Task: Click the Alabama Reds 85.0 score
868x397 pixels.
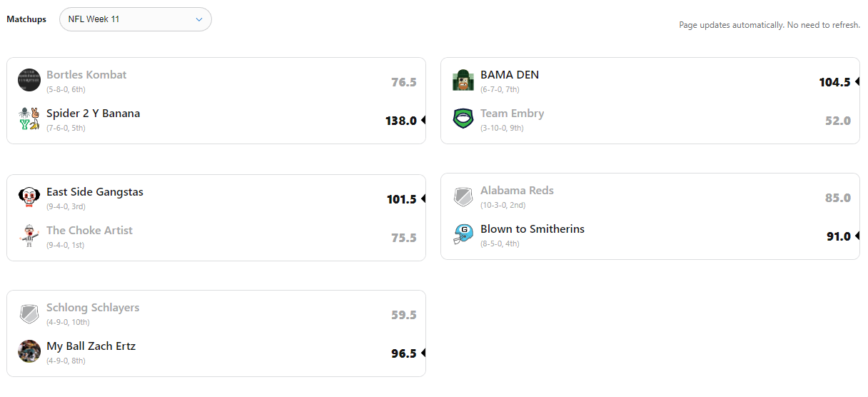Action: tap(837, 198)
